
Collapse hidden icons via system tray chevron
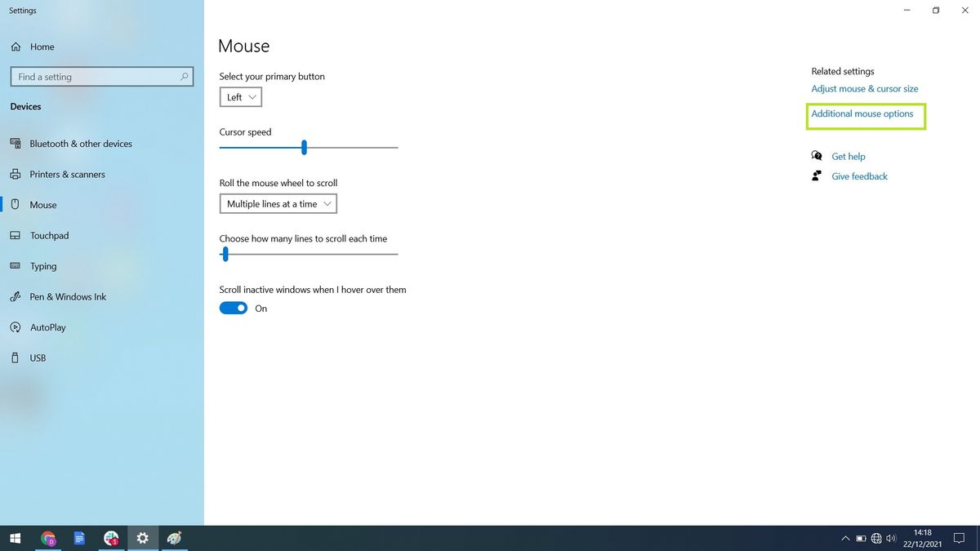(845, 538)
